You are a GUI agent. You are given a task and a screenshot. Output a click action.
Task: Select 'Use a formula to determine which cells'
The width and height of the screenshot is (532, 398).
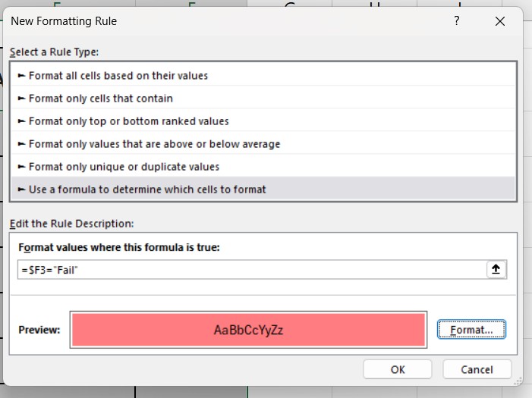[x=147, y=190]
